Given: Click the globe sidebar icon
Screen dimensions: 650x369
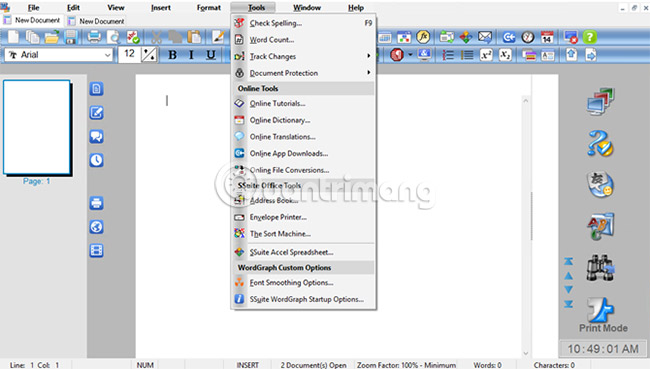Looking at the screenshot, I should point(96,227).
